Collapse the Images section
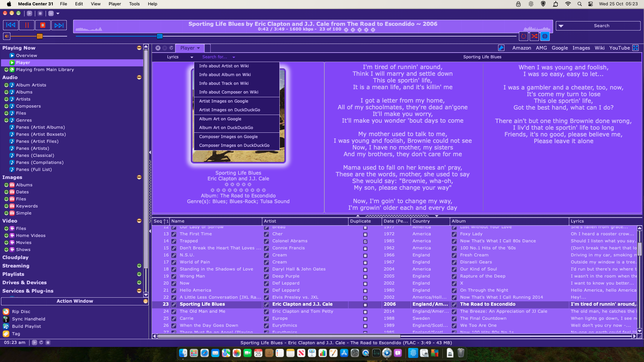The height and width of the screenshot is (362, 644). [139, 177]
